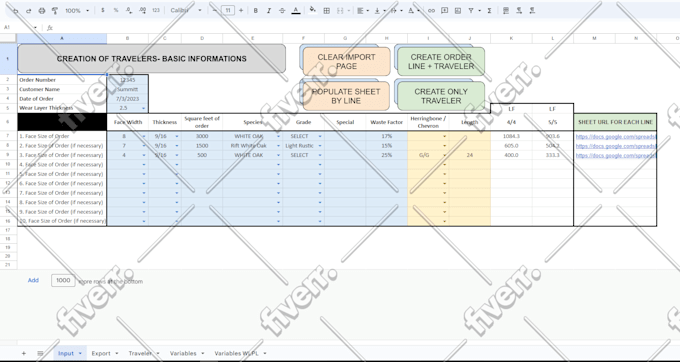Open Herringbone/Chevron dropdown showing G/G
Screen dimensions: 680x362
coord(445,155)
